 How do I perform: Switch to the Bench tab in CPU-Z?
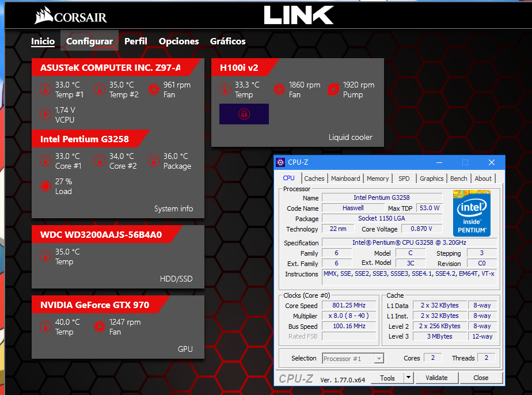pos(459,178)
